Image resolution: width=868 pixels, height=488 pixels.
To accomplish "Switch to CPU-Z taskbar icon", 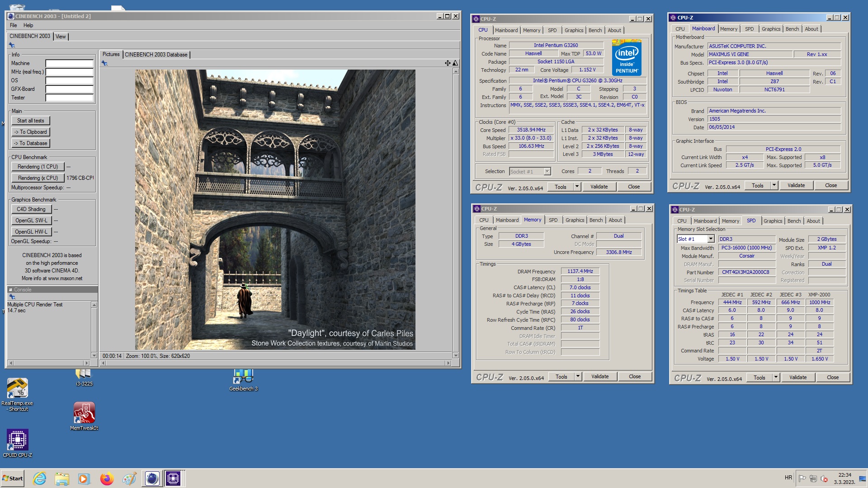I will point(173,479).
